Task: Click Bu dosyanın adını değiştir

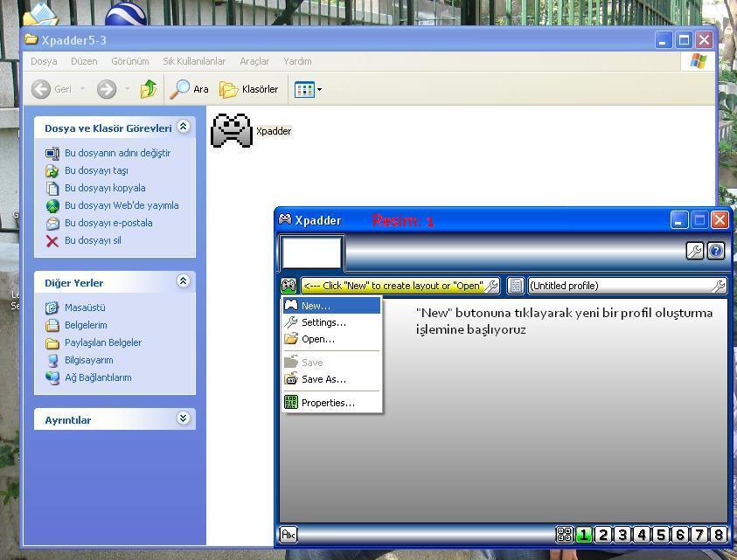Action: pyautogui.click(x=108, y=153)
